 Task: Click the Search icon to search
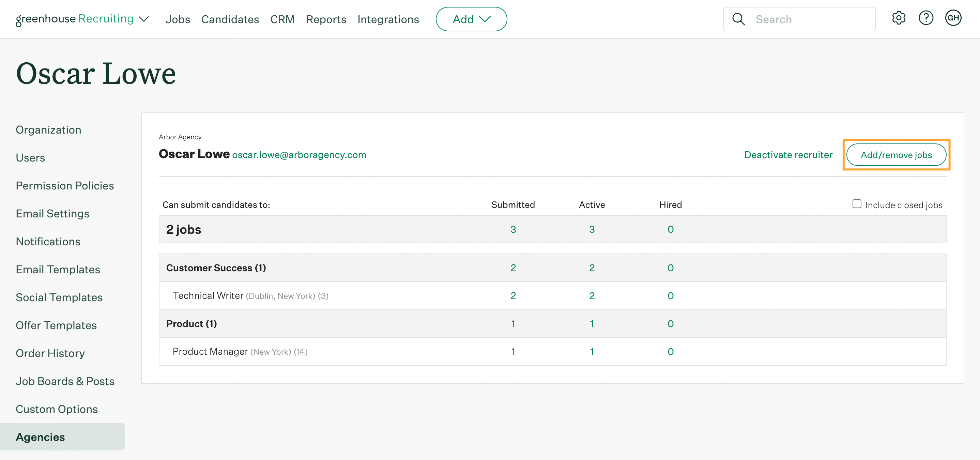(739, 18)
